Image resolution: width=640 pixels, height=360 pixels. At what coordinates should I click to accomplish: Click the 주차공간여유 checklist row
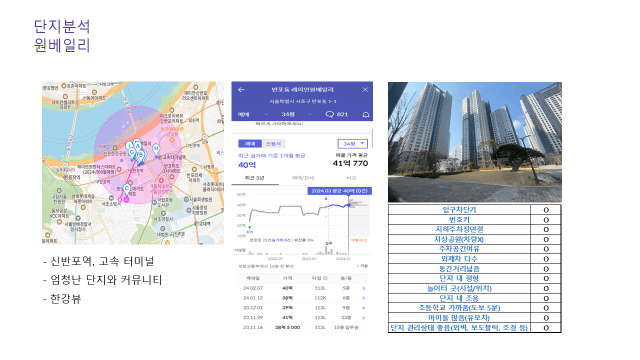[x=475, y=249]
